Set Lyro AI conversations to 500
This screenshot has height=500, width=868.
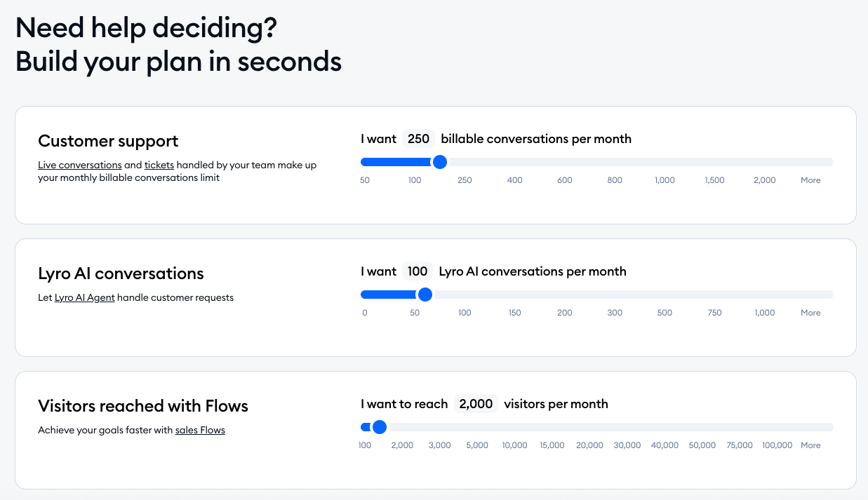click(x=665, y=295)
